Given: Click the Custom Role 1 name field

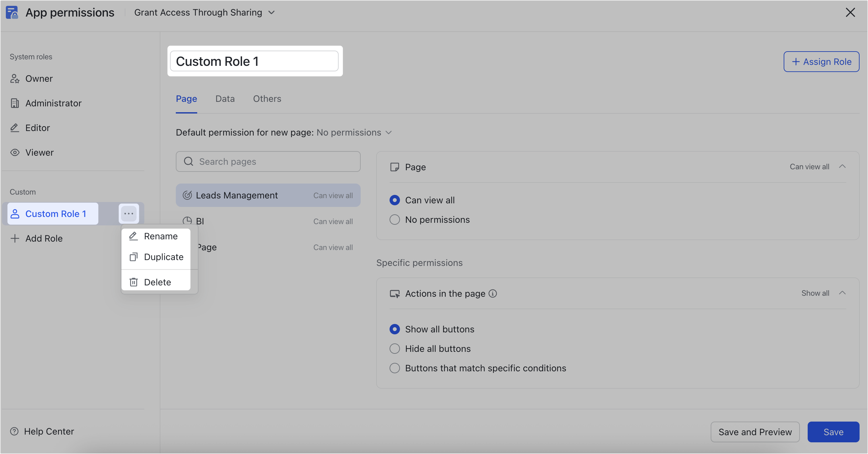Looking at the screenshot, I should click(x=254, y=61).
